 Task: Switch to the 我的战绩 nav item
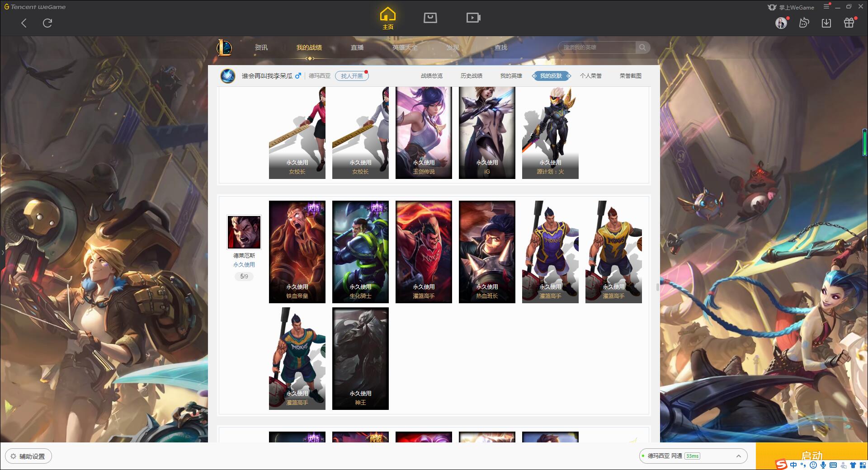pos(309,47)
